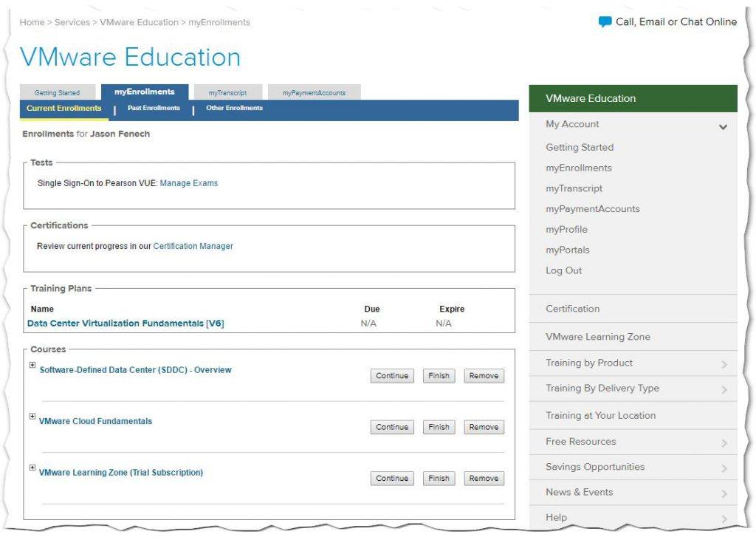The image size is (756, 537).
Task: Open Data Center Virtualization Fundamentals [V6] plan
Action: pyautogui.click(x=126, y=324)
